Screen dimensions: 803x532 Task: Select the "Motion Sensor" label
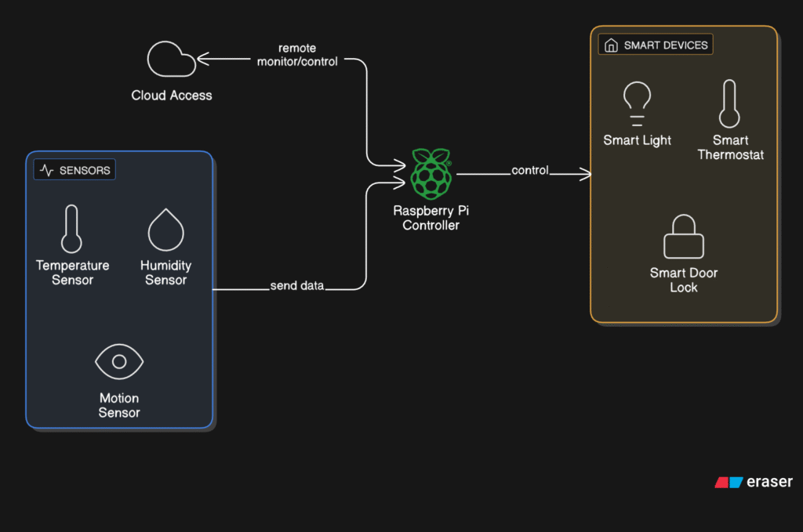(119, 405)
